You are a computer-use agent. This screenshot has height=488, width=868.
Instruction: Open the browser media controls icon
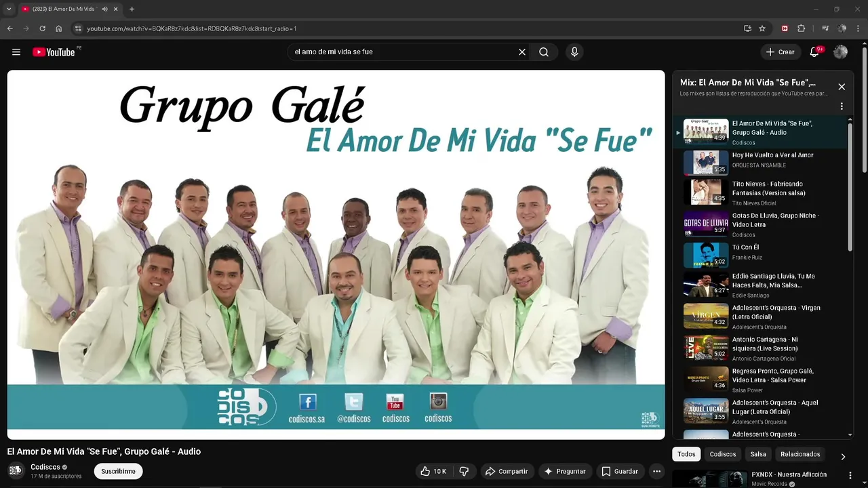tap(825, 28)
